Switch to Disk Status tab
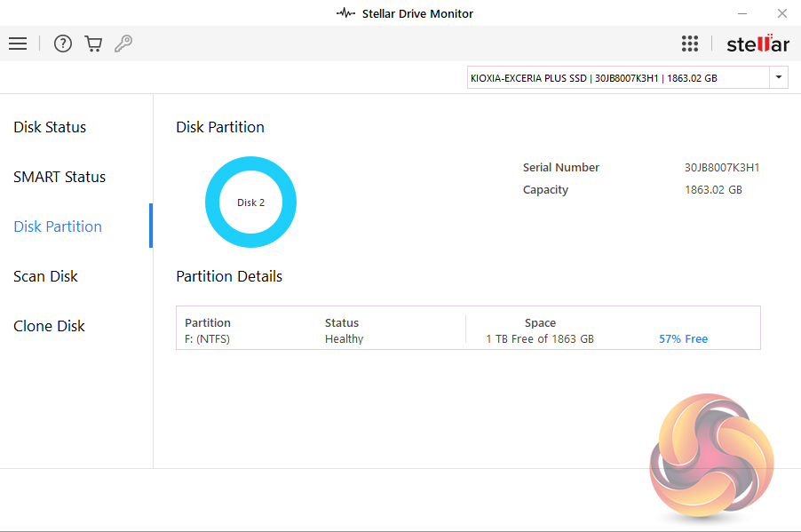 tap(50, 127)
